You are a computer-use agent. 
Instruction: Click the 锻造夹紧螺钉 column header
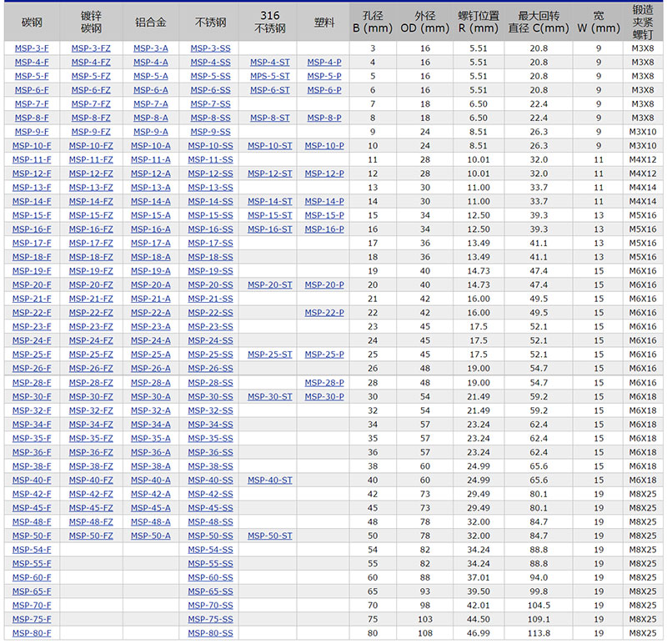point(643,23)
